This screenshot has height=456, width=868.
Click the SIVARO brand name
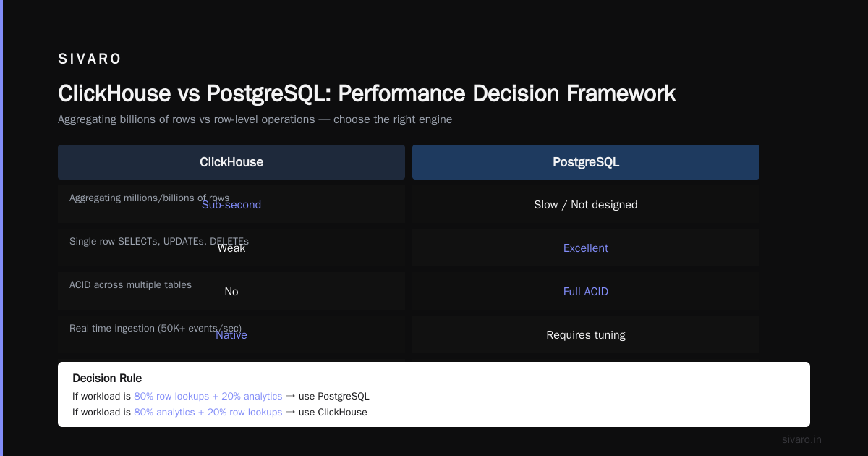pyautogui.click(x=90, y=59)
